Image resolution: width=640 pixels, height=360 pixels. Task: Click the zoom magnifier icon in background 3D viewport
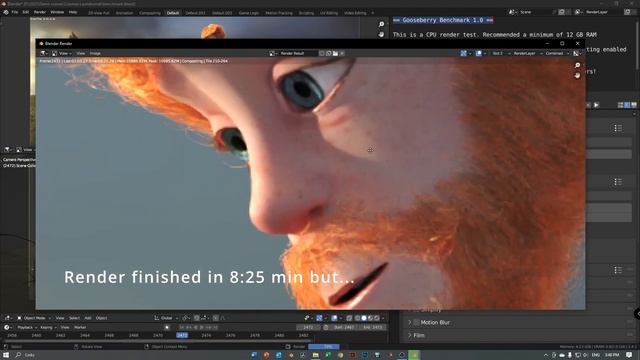click(x=381, y=24)
